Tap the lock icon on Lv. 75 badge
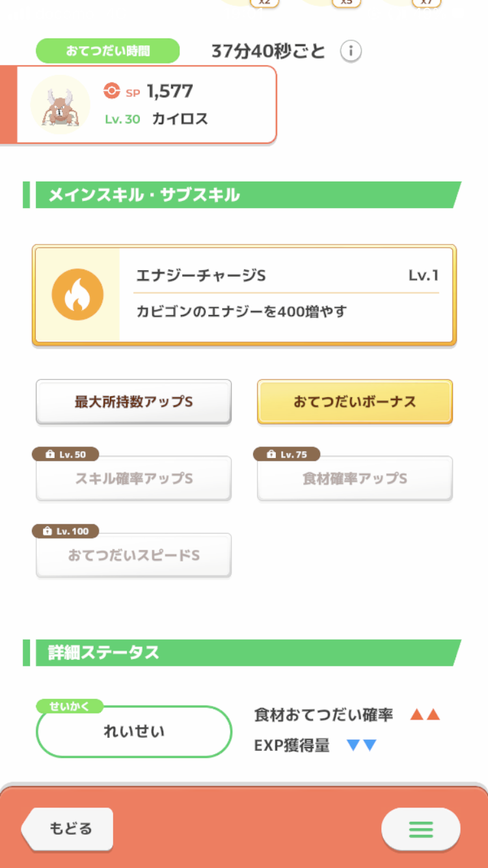The width and height of the screenshot is (488, 868). 271,455
